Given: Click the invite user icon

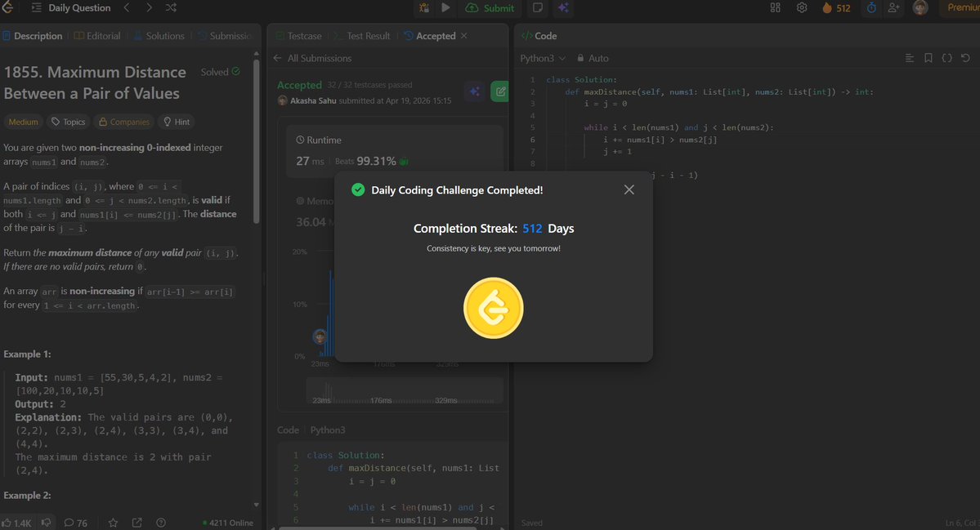Looking at the screenshot, I should point(893,7).
